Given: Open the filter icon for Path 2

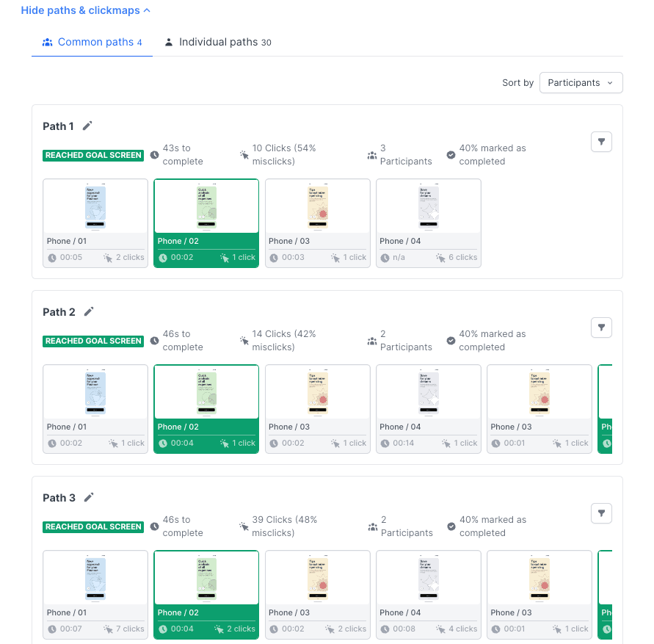Looking at the screenshot, I should (x=601, y=327).
